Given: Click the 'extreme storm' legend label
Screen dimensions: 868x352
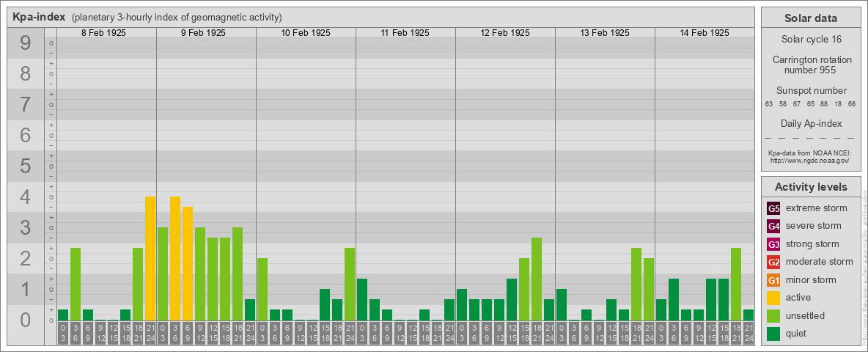Looking at the screenshot, I should pos(817,208).
